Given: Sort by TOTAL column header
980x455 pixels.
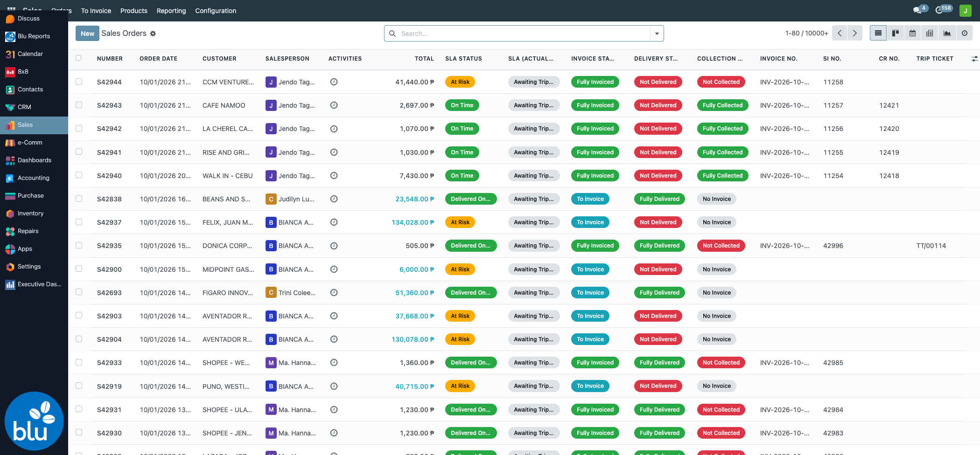Looking at the screenshot, I should pos(424,59).
